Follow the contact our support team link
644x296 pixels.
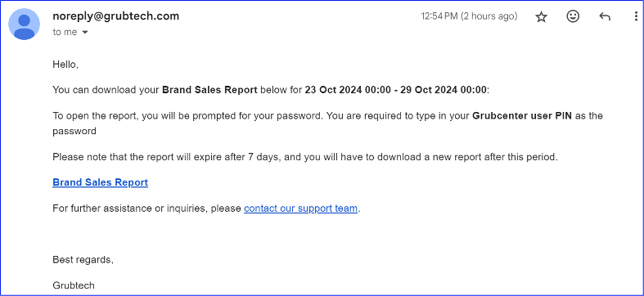[x=300, y=209]
